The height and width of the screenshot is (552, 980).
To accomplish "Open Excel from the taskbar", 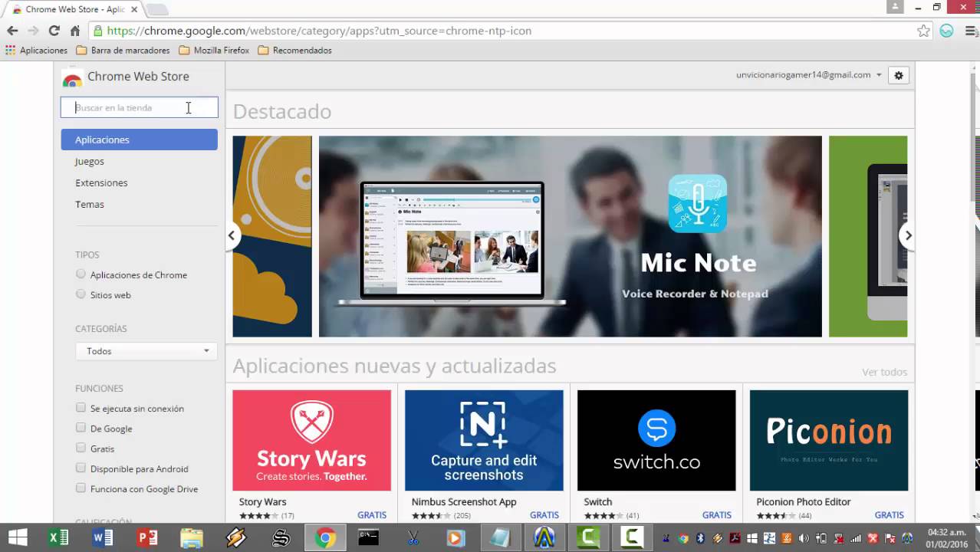I will 59,537.
